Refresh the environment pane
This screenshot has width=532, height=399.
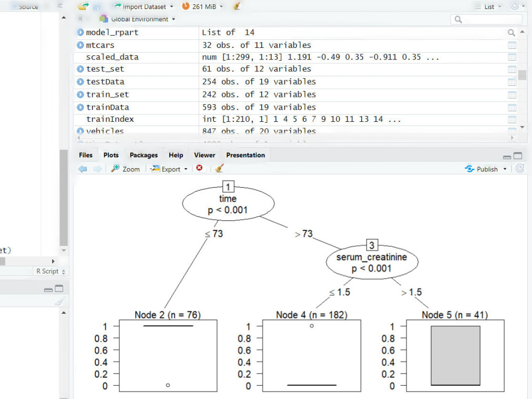[x=515, y=6]
